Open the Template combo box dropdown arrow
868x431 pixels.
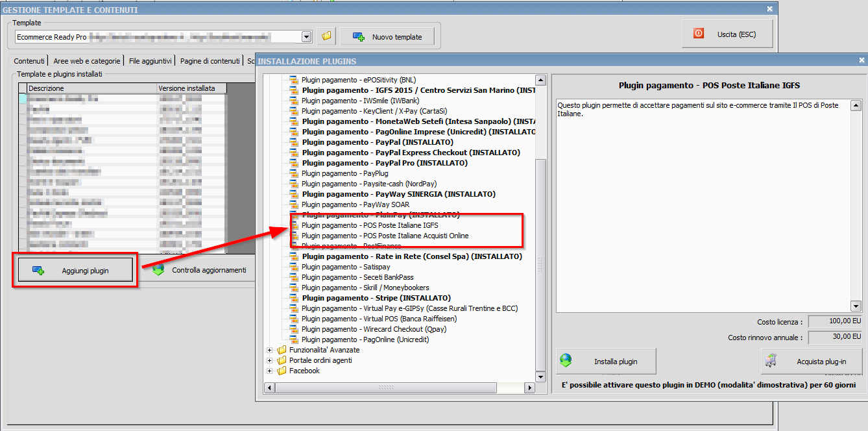tap(307, 37)
